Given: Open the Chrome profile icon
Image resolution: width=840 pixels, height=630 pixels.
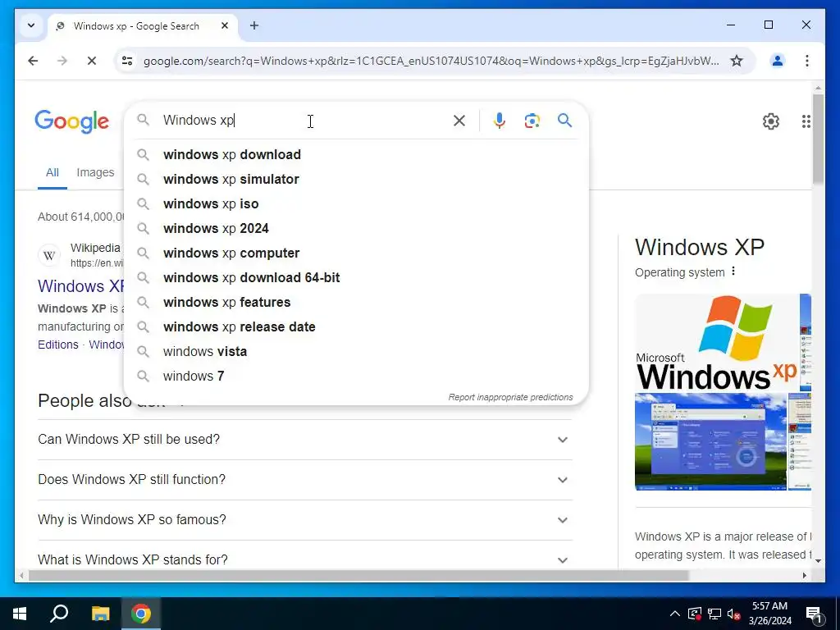Looking at the screenshot, I should point(778,61).
